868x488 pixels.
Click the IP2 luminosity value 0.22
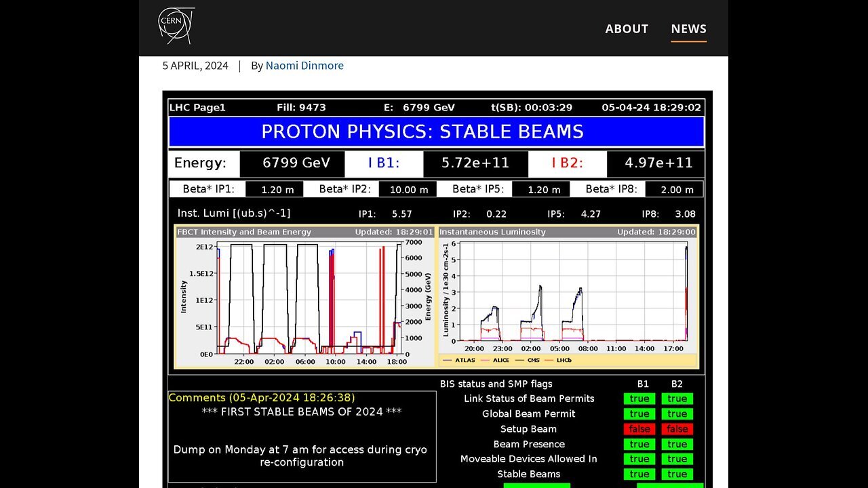(496, 213)
